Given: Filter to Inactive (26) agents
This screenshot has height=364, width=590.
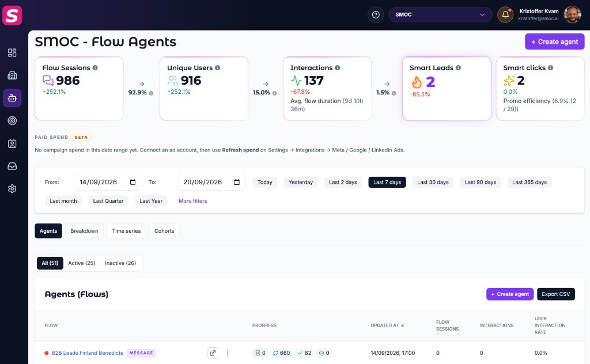Looking at the screenshot, I should [120, 263].
